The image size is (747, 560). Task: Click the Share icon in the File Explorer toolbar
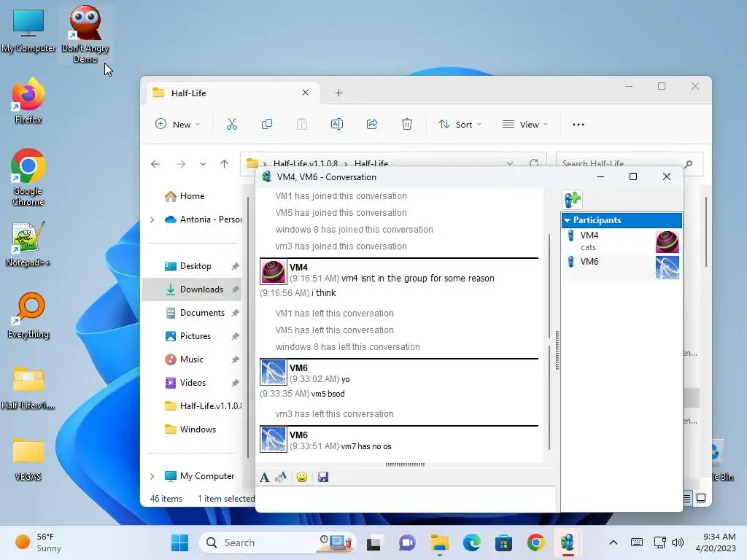pos(372,124)
